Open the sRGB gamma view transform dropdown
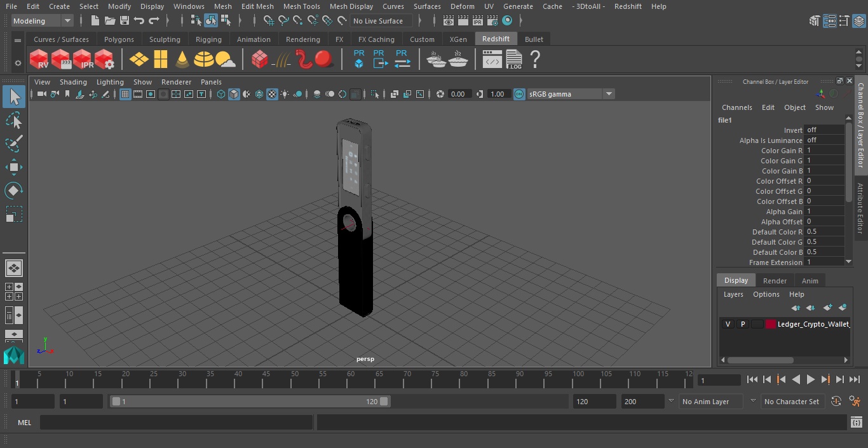 pyautogui.click(x=571, y=94)
